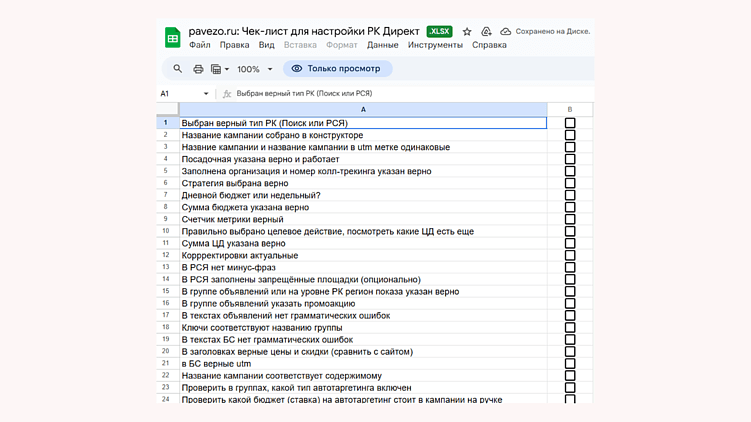751x422 pixels.
Task: Open the Файл menu
Action: pos(199,45)
